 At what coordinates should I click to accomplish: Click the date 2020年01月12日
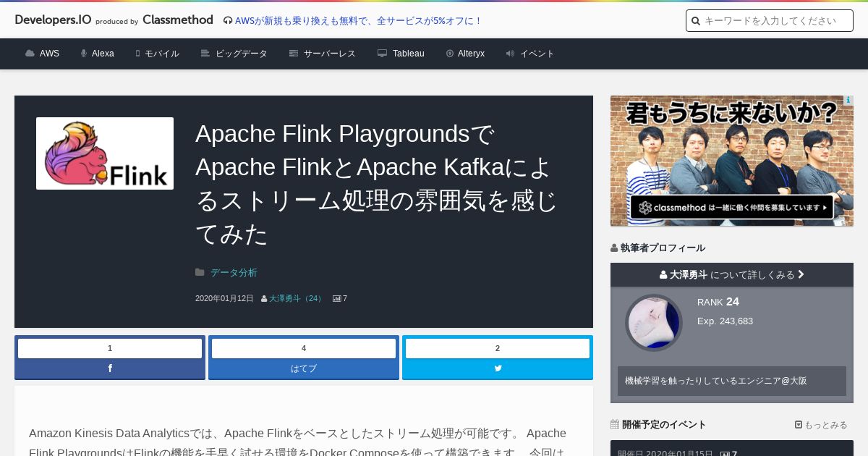point(224,298)
